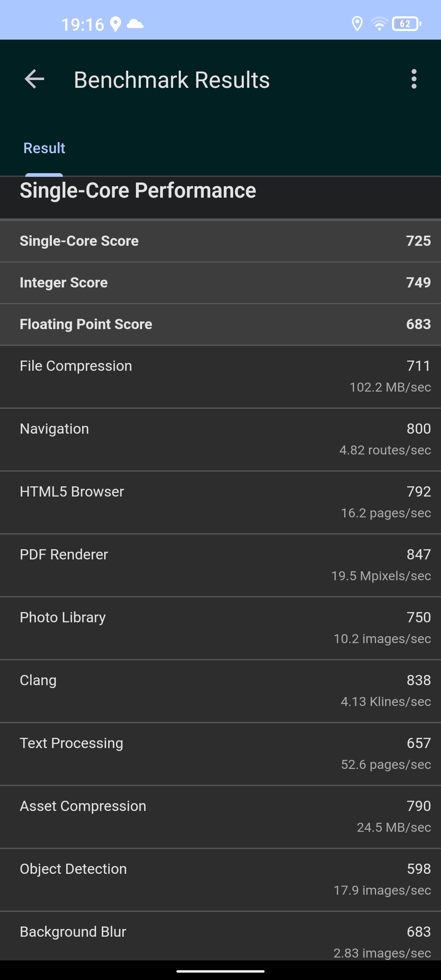This screenshot has width=441, height=980.
Task: Tap the Navigation benchmark row
Action: click(220, 439)
